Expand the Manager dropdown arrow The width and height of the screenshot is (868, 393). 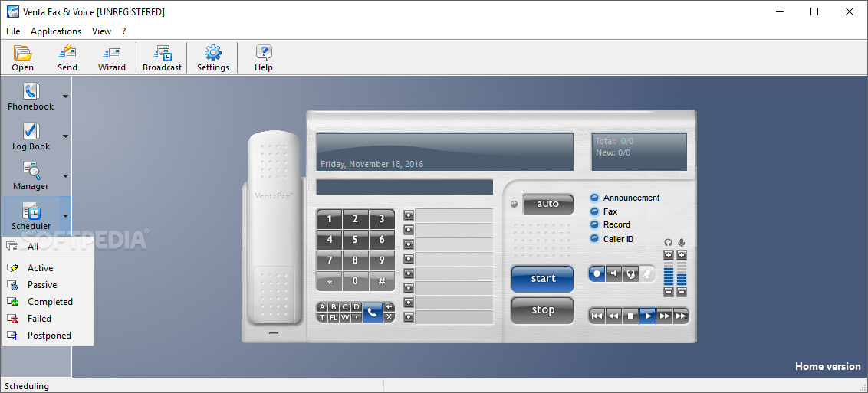pyautogui.click(x=65, y=176)
